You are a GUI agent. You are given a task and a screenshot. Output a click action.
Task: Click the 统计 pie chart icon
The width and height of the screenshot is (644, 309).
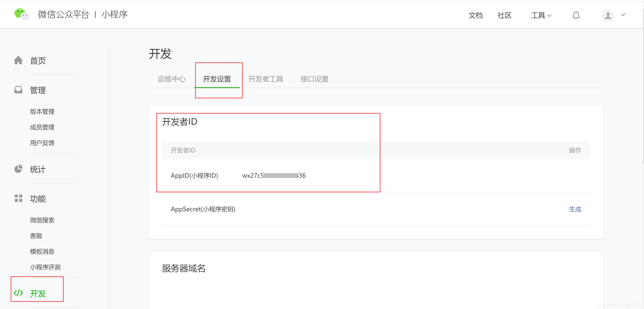point(18,169)
